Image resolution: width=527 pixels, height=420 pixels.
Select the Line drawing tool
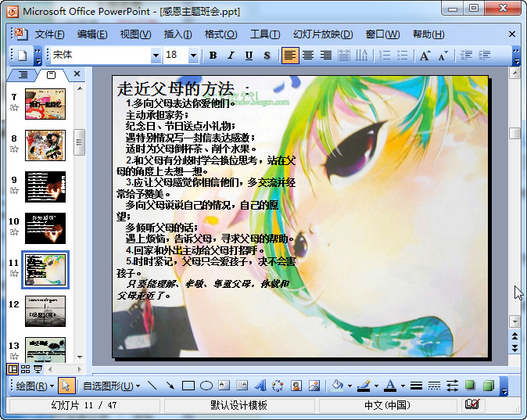(x=152, y=386)
